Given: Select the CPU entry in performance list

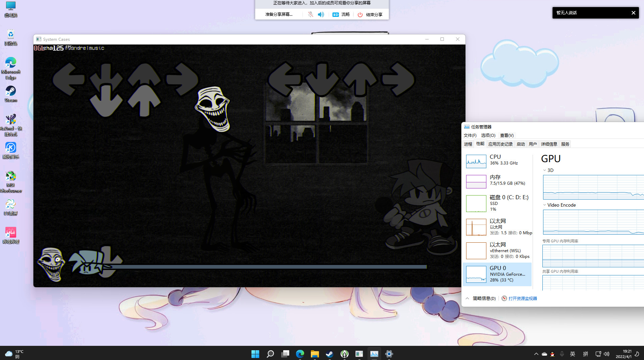Looking at the screenshot, I should pyautogui.click(x=497, y=161).
